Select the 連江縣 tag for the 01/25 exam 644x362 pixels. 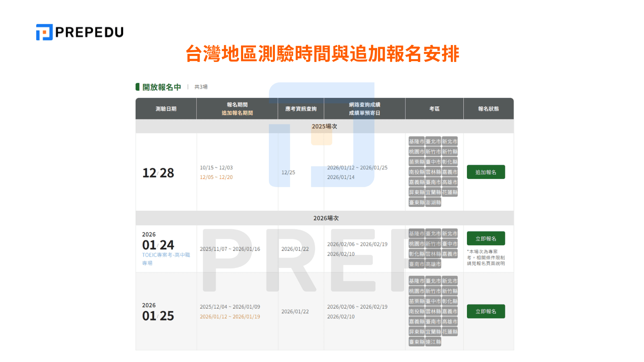(434, 342)
